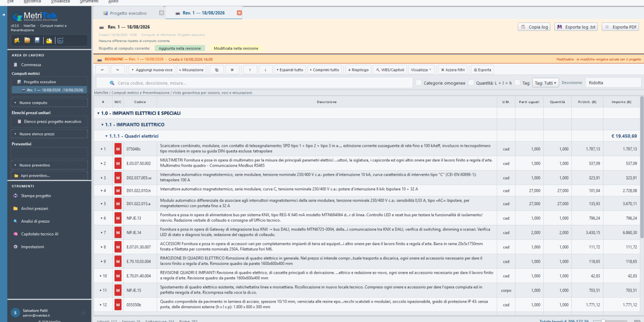Viewport: 644px width, 322px height.
Task: Click the AI icon in the sidebar toolbar
Action: pyautogui.click(x=60, y=40)
